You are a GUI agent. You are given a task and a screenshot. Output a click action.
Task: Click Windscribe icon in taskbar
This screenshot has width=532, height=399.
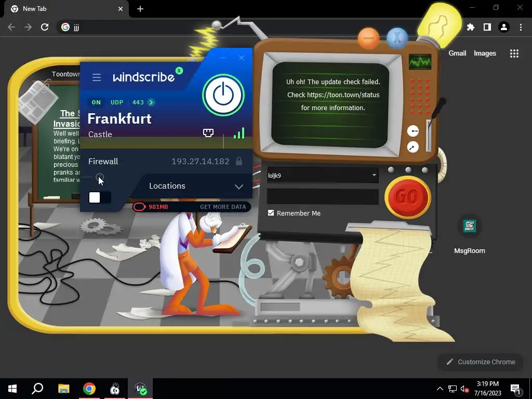(140, 389)
